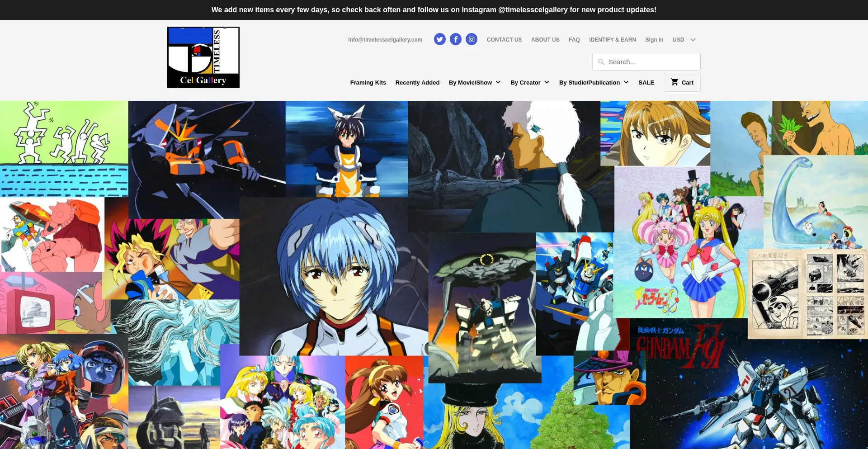This screenshot has width=868, height=449.
Task: Open the SALE section
Action: point(646,82)
